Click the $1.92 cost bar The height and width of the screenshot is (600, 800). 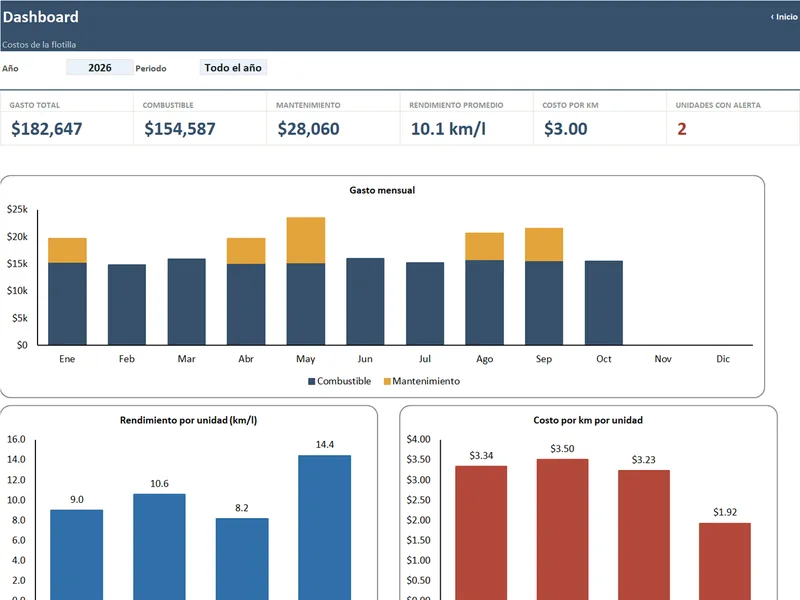click(x=725, y=561)
